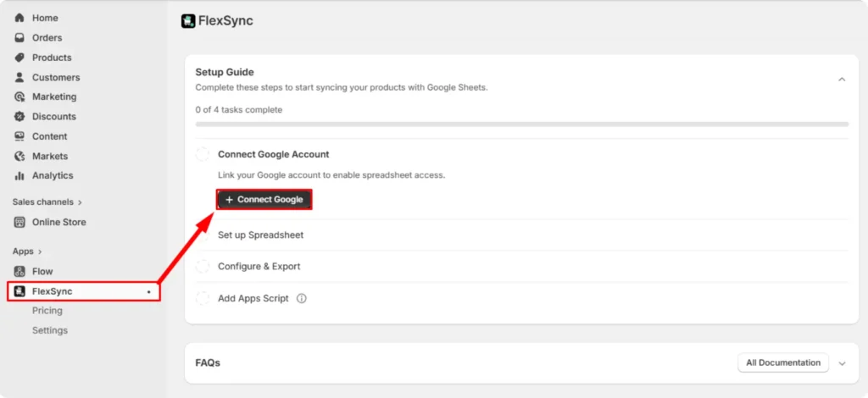Toggle the Configure & Export step circle
This screenshot has height=398, width=868.
tap(203, 267)
